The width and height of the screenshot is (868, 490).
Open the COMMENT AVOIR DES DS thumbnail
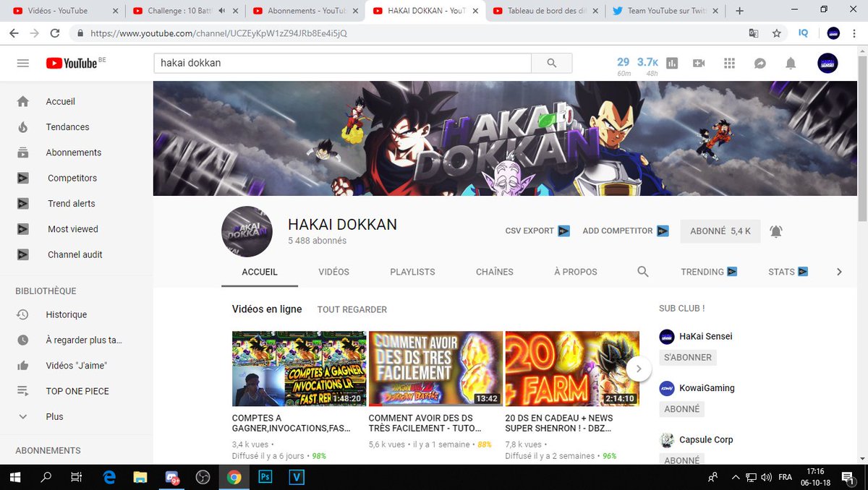click(x=435, y=369)
